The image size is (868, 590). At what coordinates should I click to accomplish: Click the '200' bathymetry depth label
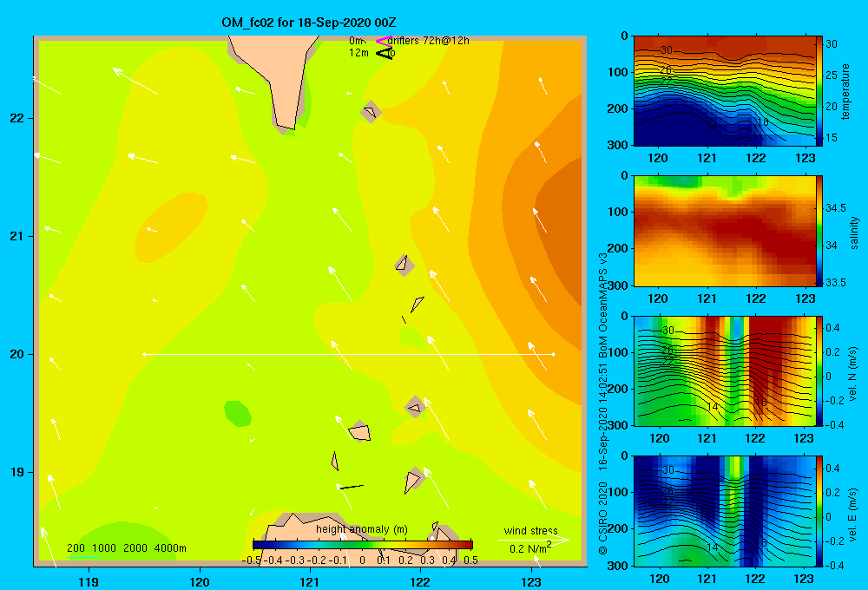click(x=76, y=548)
